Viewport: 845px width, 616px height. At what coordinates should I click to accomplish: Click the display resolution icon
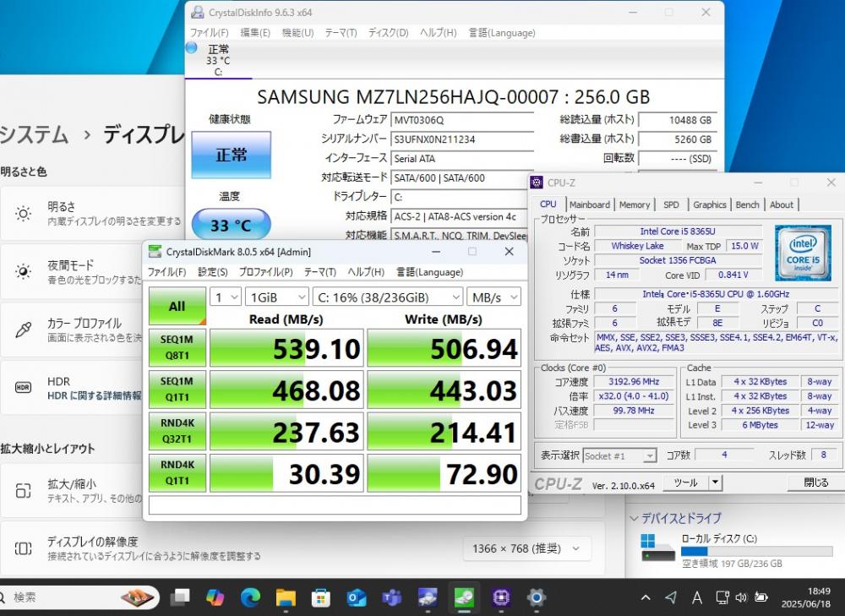click(x=23, y=548)
